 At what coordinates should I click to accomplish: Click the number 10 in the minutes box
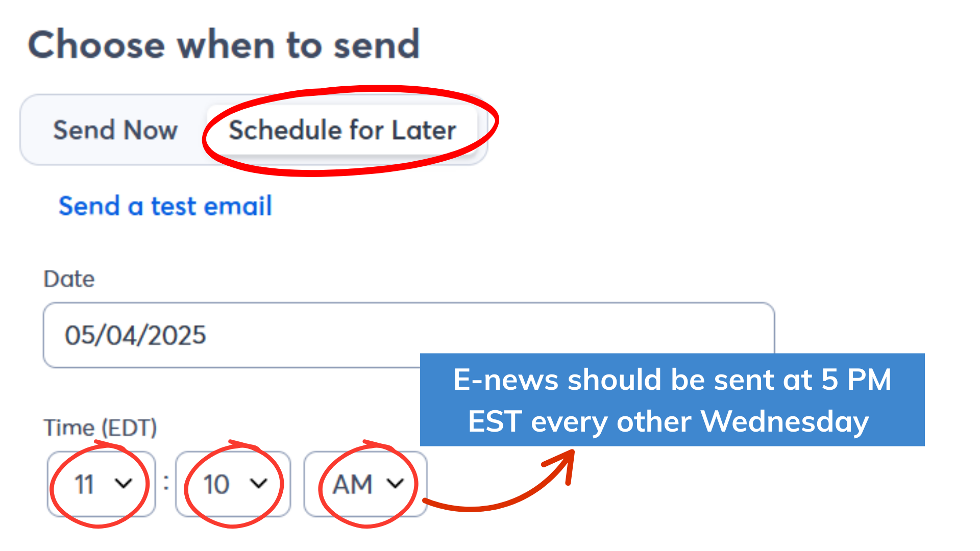(216, 484)
